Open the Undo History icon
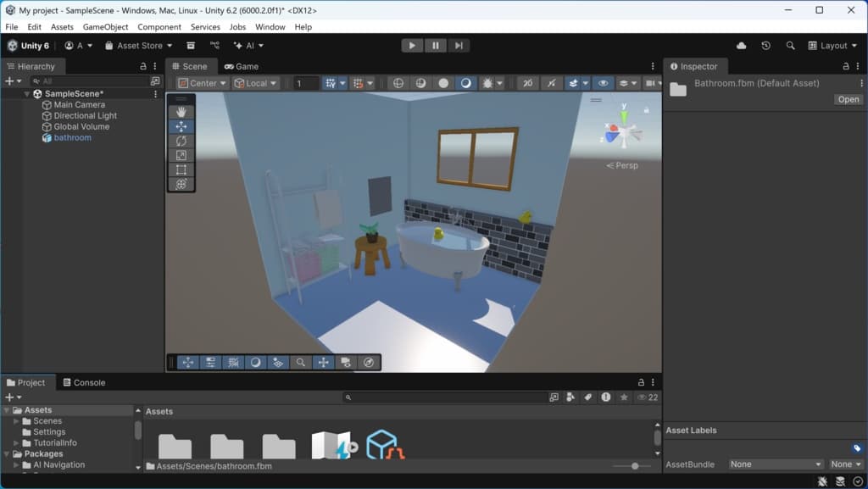Image resolution: width=868 pixels, height=489 pixels. click(766, 46)
